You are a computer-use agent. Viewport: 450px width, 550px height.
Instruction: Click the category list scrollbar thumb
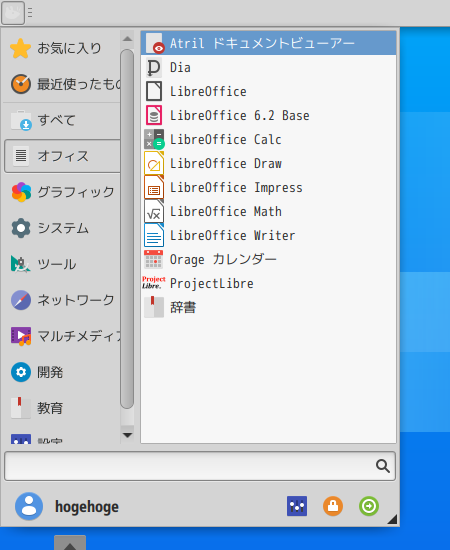tap(127, 229)
